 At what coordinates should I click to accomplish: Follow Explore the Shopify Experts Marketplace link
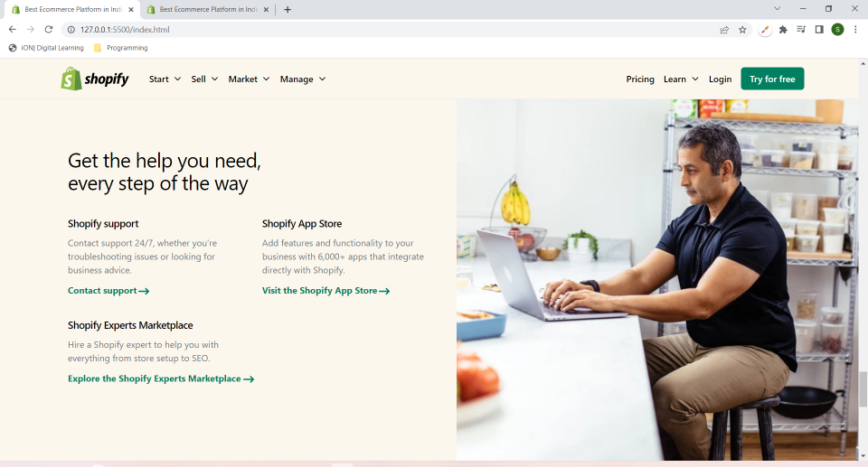(161, 378)
